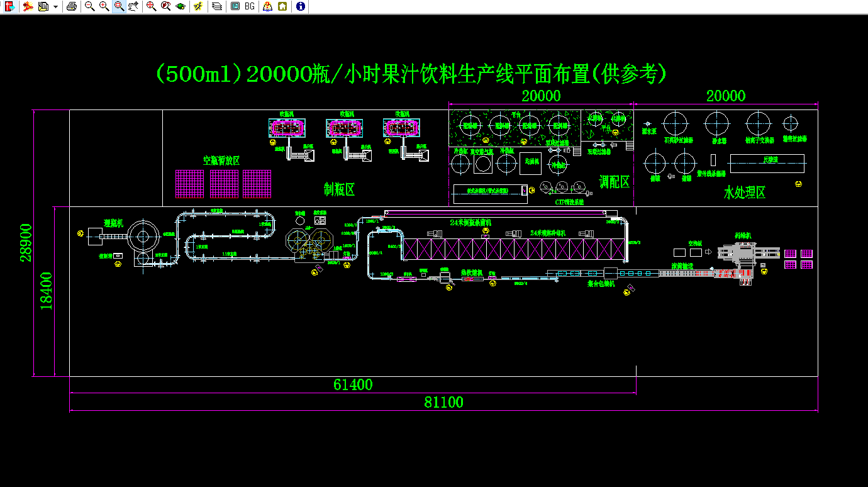Click the Home page icon
Image resolution: width=868 pixels, height=487 pixels.
[x=282, y=6]
